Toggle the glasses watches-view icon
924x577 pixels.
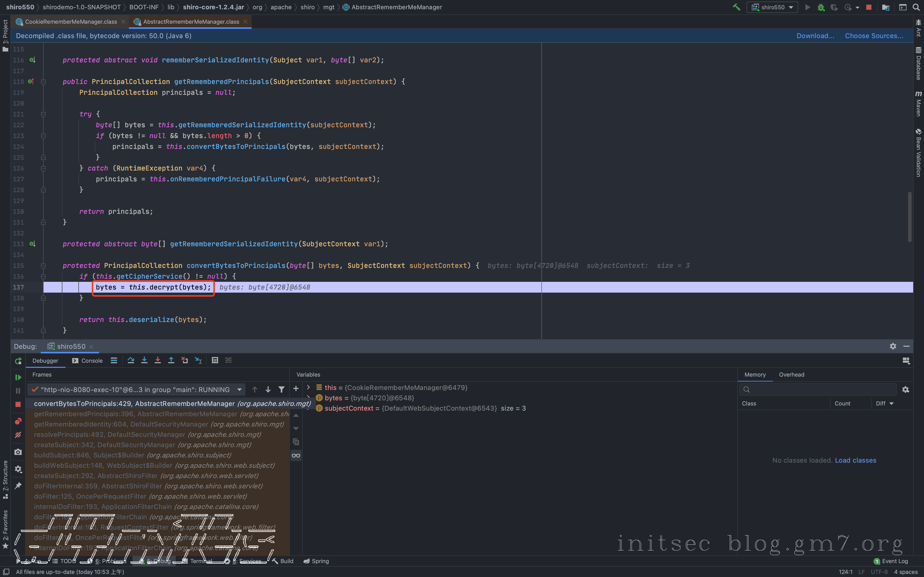tap(296, 455)
